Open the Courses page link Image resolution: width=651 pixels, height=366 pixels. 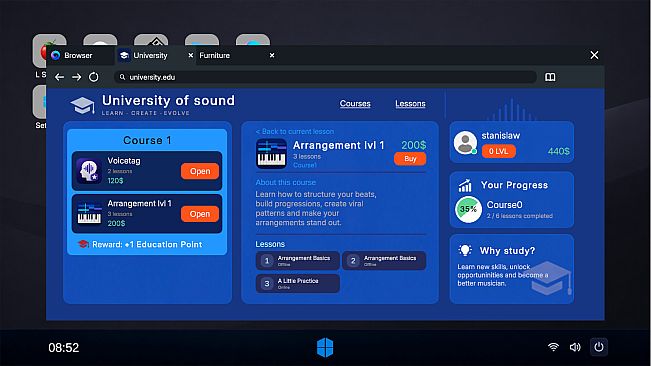(355, 104)
